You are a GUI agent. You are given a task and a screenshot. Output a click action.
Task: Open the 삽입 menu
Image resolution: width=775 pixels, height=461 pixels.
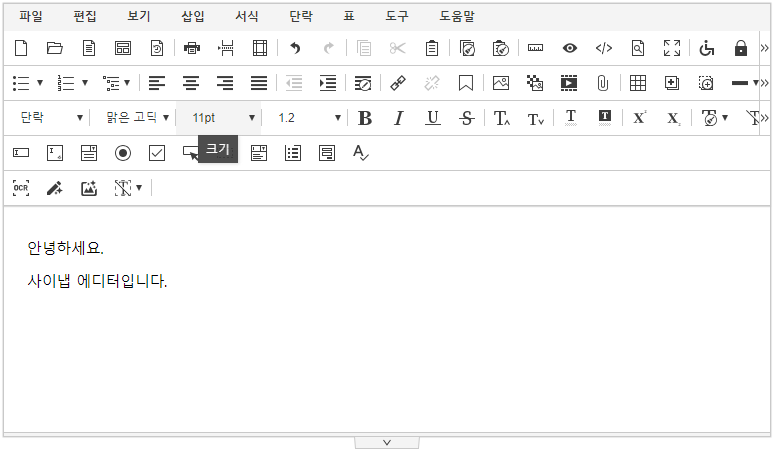click(193, 16)
